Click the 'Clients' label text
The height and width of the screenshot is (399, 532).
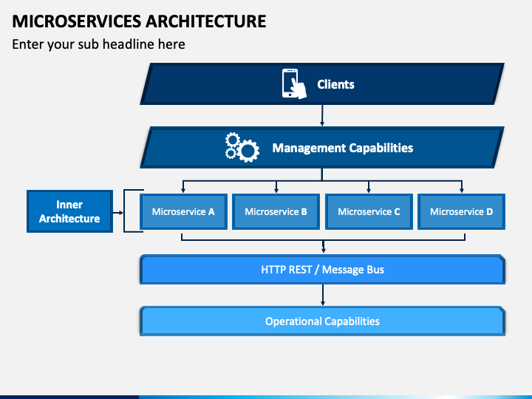coord(335,84)
